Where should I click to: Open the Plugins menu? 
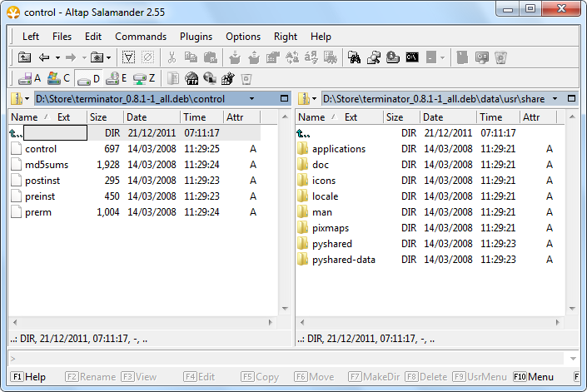(196, 37)
